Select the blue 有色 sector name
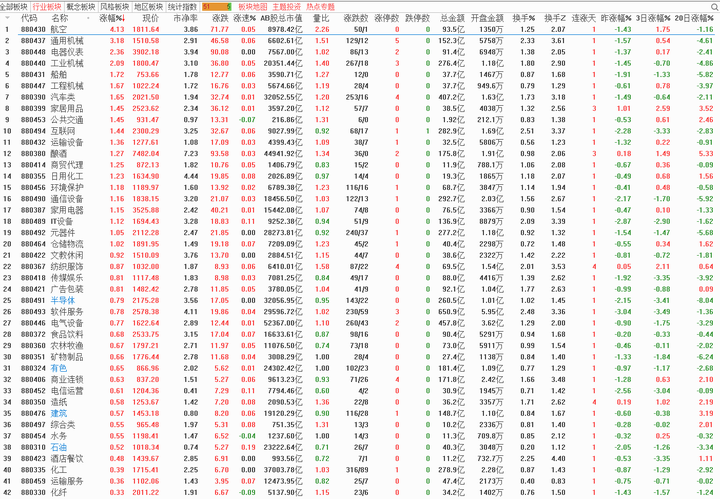The height and width of the screenshot is (499, 720). (59, 368)
